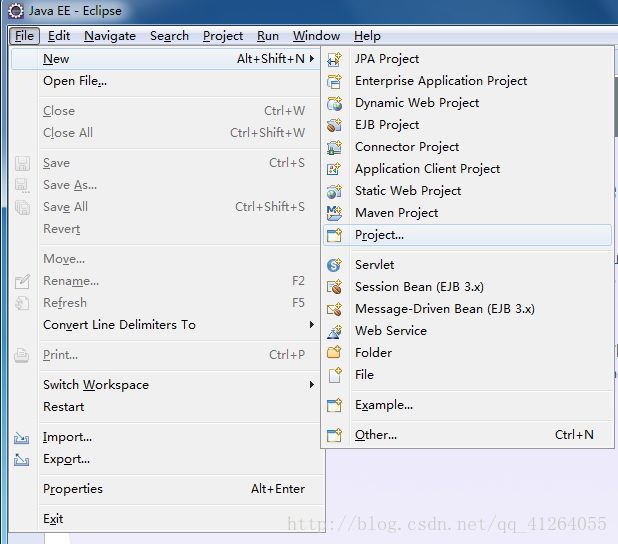Select New in the File menu
Image resolution: width=618 pixels, height=544 pixels.
point(166,59)
